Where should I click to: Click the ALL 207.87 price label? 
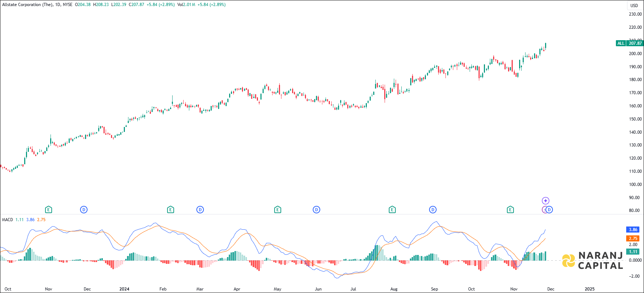coord(629,43)
